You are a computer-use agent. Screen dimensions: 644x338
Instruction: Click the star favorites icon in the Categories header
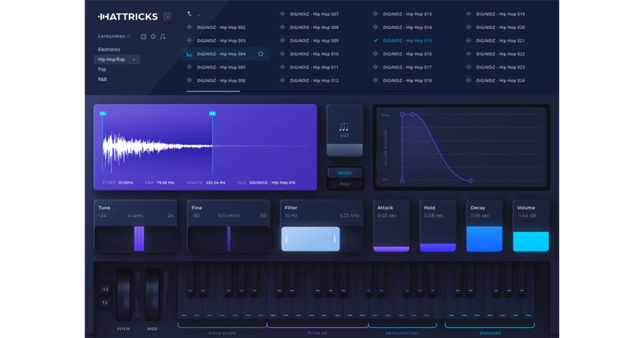153,36
